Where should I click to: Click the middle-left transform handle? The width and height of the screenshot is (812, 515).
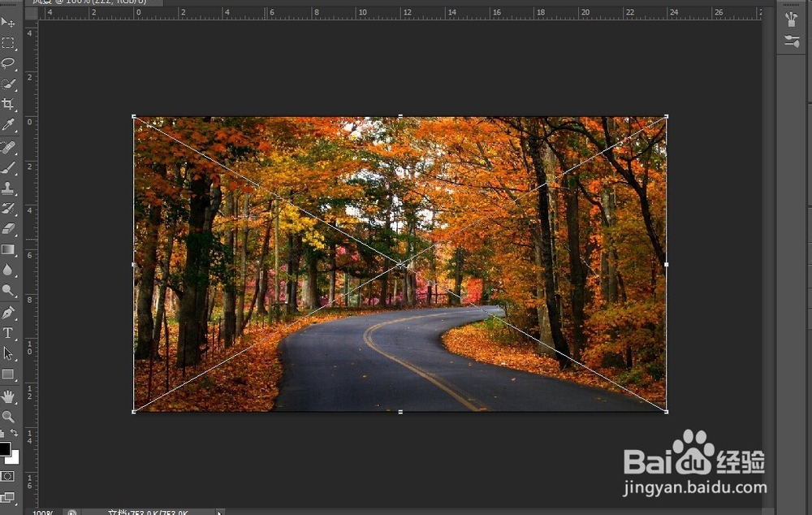[134, 264]
